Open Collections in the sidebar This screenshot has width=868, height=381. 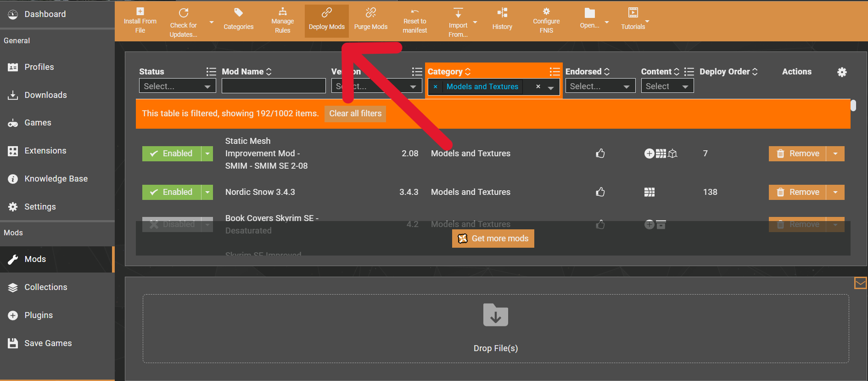click(x=45, y=287)
